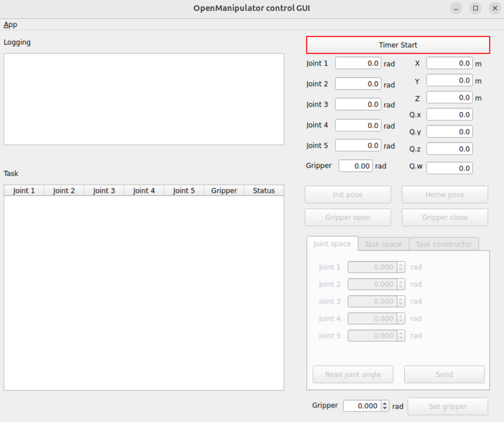Switch to the Task space tab

383,244
